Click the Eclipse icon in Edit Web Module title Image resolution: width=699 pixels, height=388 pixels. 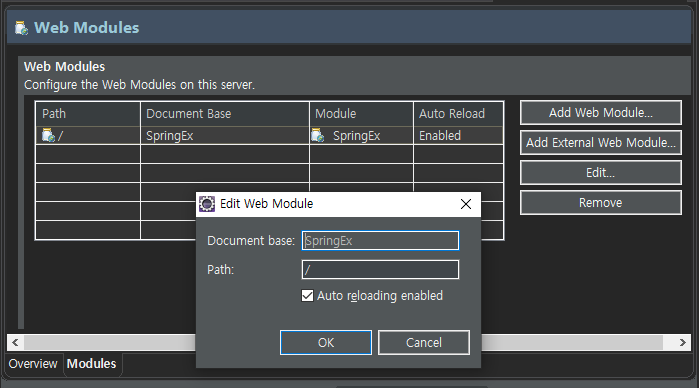click(206, 204)
